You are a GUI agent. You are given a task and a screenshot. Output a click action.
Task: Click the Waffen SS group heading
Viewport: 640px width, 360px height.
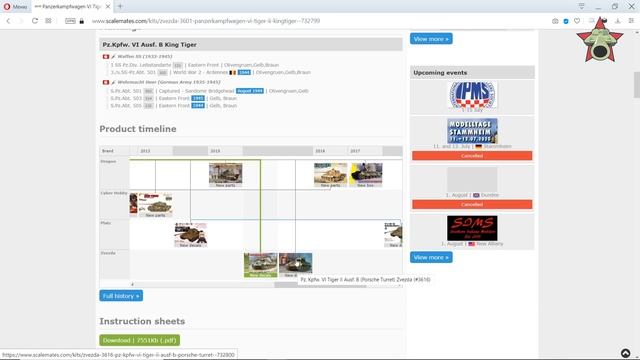point(144,56)
